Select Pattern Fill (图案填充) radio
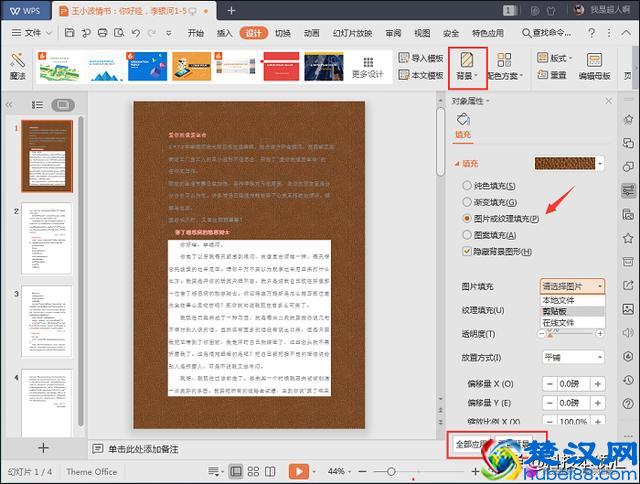 [x=467, y=235]
